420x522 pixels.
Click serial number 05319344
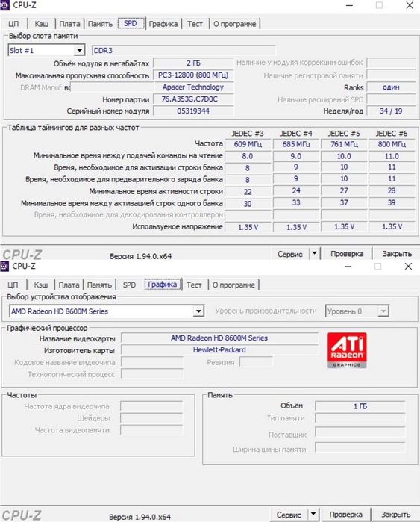[x=193, y=111]
